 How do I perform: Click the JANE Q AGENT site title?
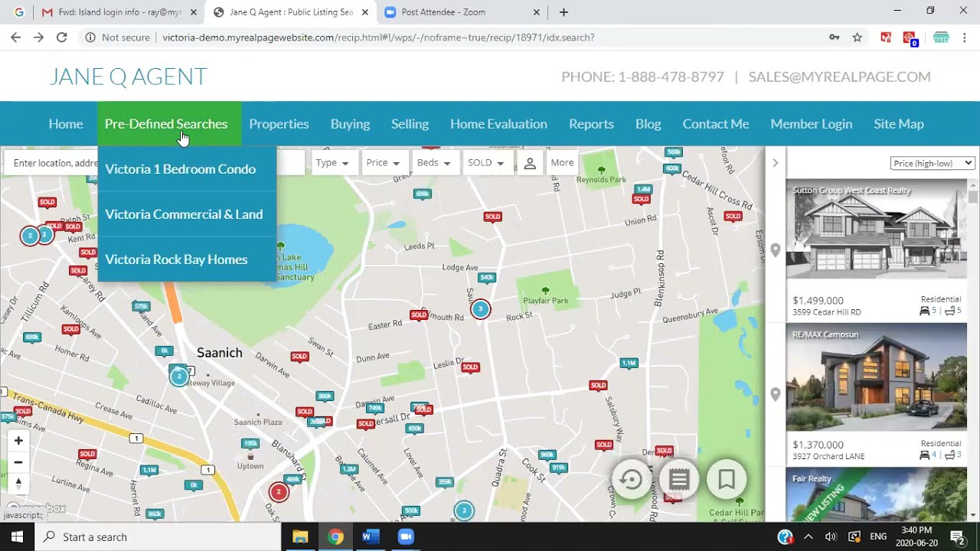[128, 77]
